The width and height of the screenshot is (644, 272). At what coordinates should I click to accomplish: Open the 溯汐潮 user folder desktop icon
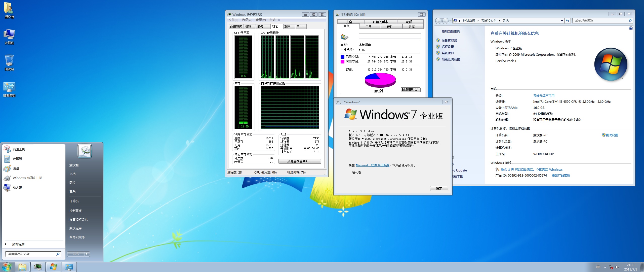click(9, 10)
